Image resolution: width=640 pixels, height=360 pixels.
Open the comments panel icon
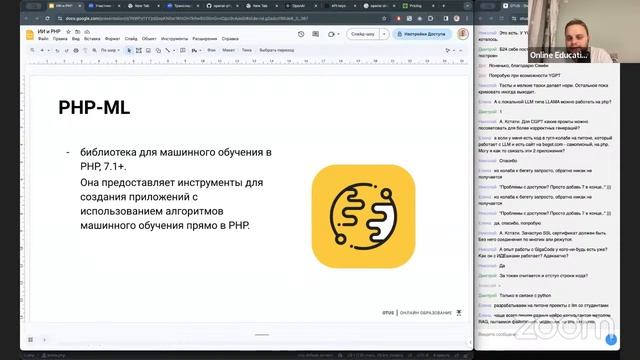point(316,34)
